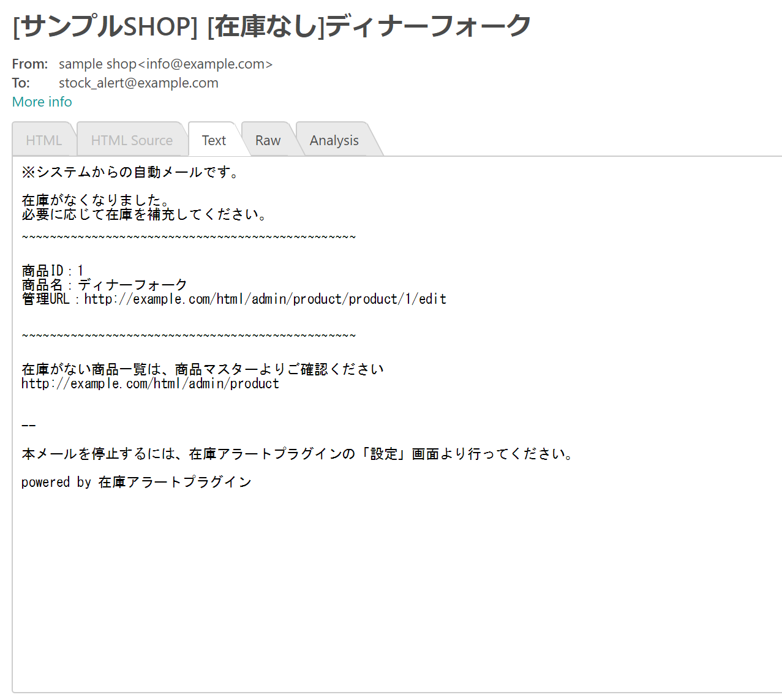Click the product/1/edit admin URL

point(265,299)
